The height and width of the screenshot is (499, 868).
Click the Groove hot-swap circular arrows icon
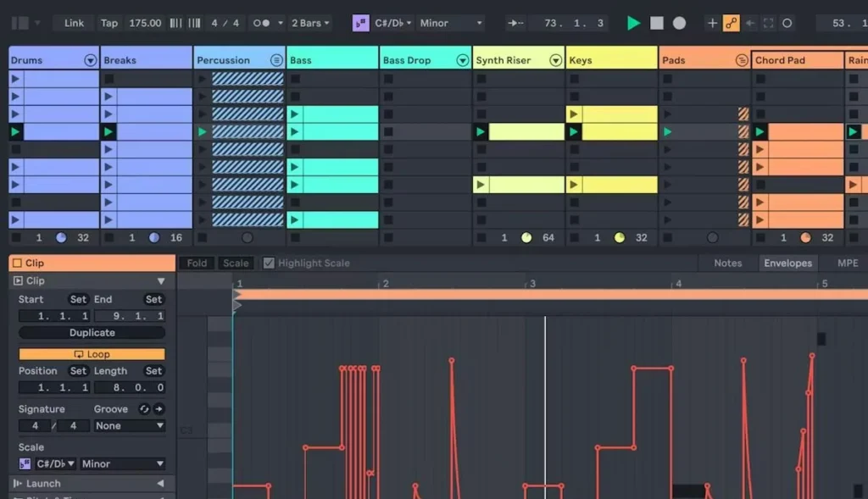click(x=144, y=409)
